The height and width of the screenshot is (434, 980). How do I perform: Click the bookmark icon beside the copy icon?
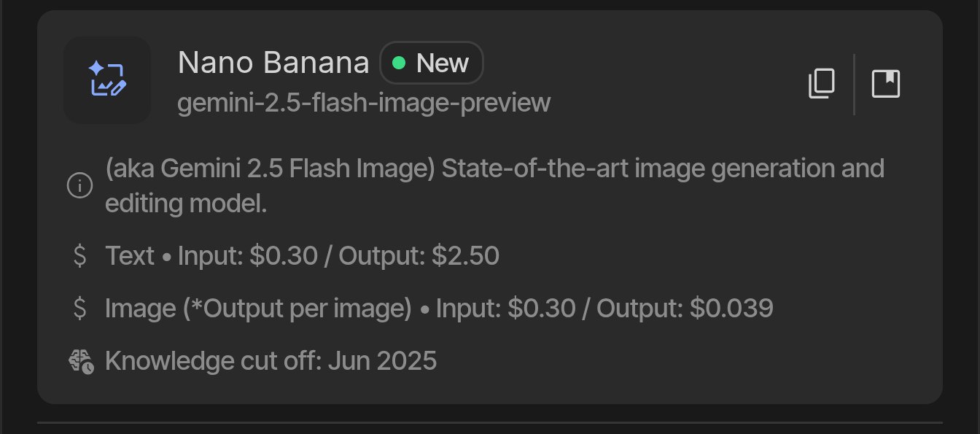[x=886, y=84]
